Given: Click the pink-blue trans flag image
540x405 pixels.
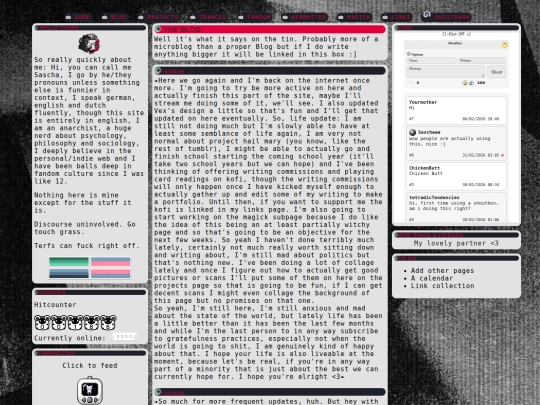Looking at the screenshot, I should [x=111, y=268].
